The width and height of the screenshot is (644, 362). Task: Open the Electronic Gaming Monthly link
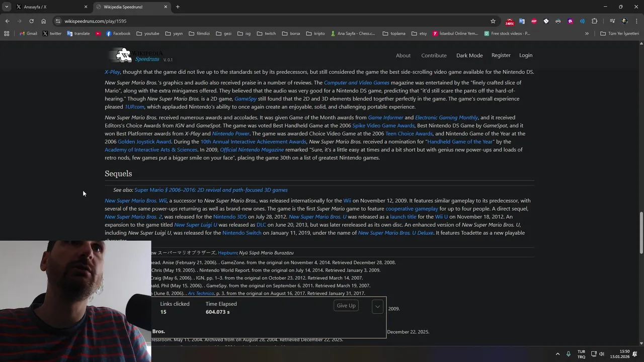tap(446, 118)
